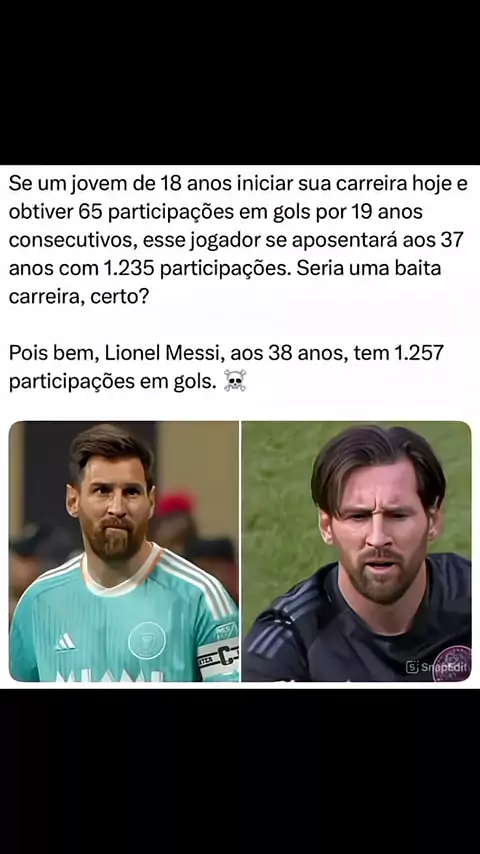Click the Adidas logo on teal jersey
This screenshot has height=854, width=480.
(65, 641)
